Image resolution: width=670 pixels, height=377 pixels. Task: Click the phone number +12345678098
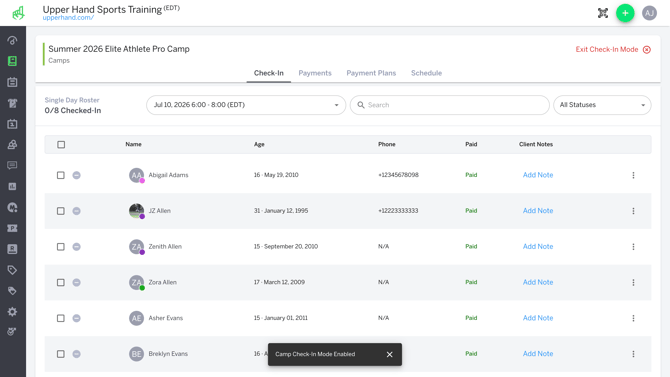tap(398, 175)
